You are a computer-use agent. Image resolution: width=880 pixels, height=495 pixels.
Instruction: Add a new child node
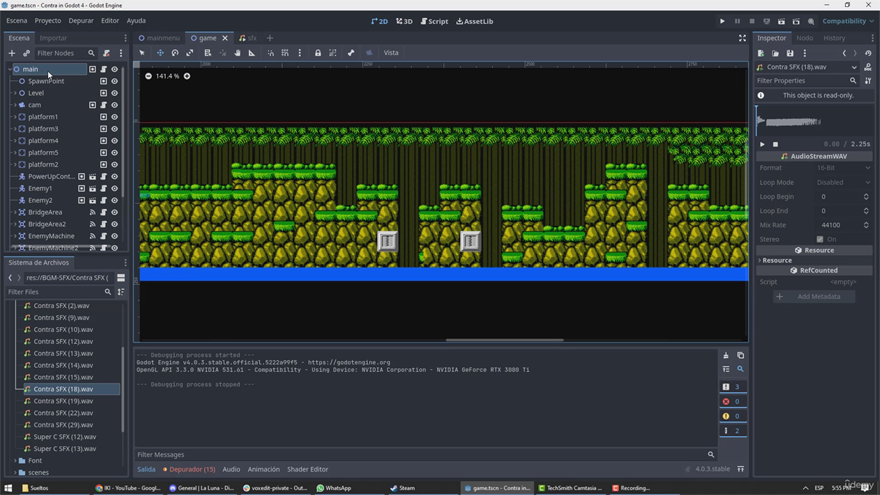pyautogui.click(x=12, y=53)
